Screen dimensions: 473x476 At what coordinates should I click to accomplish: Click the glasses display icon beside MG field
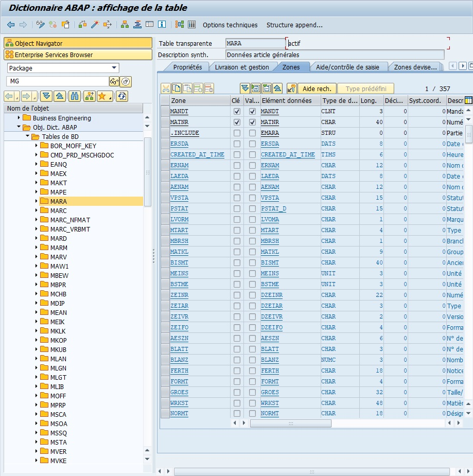pyautogui.click(x=114, y=81)
